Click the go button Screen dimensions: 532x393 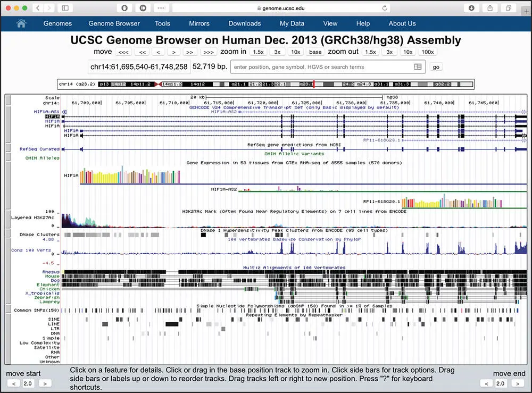pos(436,67)
